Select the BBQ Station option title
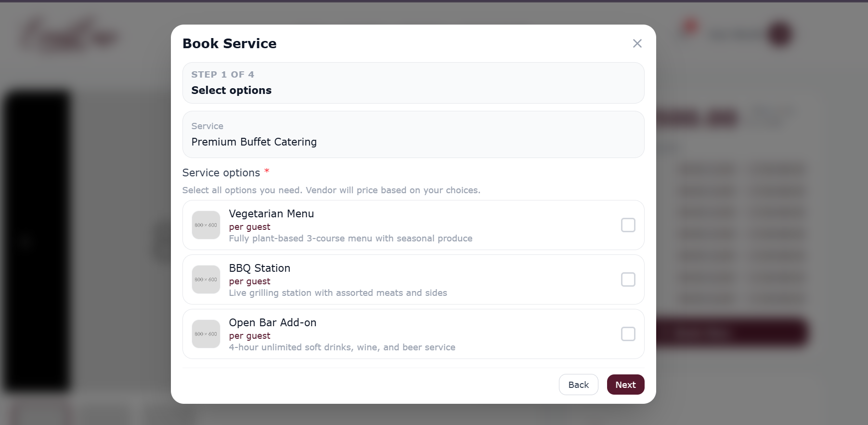The image size is (868, 425). [259, 268]
